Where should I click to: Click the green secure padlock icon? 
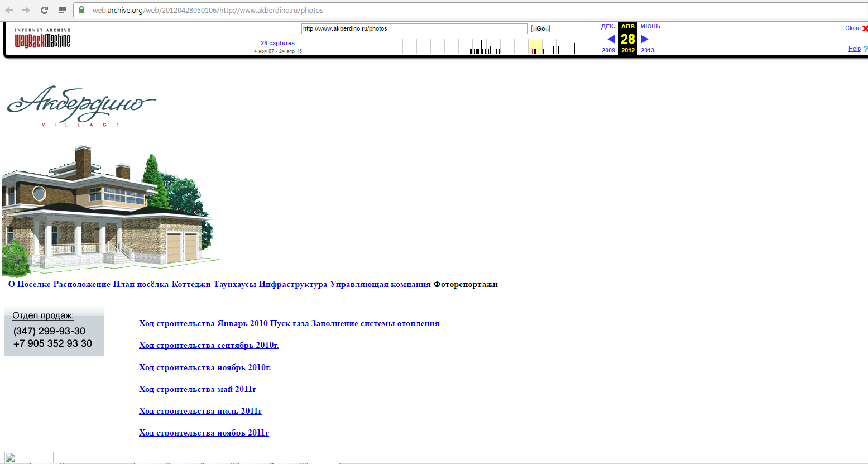(x=81, y=10)
